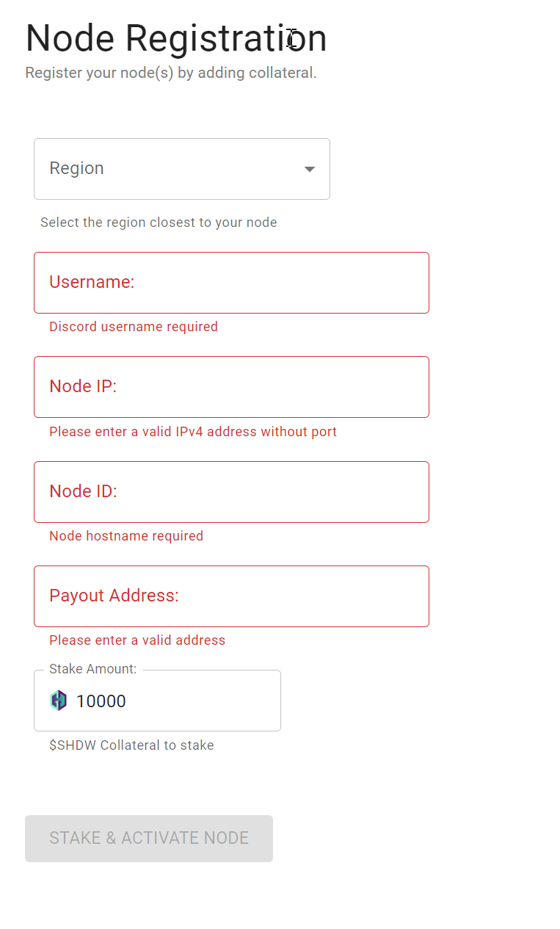Click the 'Region' placeholder label
Viewport: 560px width, 929px height.
coord(76,168)
